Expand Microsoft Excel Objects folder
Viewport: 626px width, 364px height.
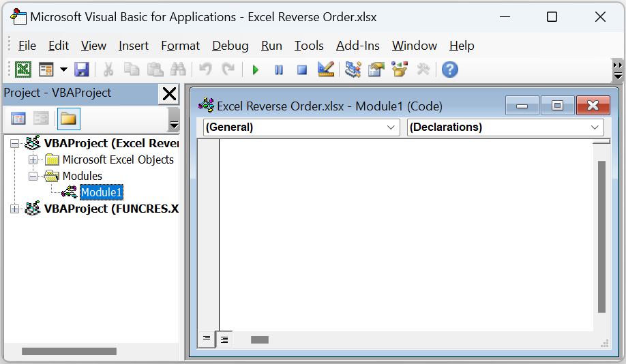click(x=33, y=160)
